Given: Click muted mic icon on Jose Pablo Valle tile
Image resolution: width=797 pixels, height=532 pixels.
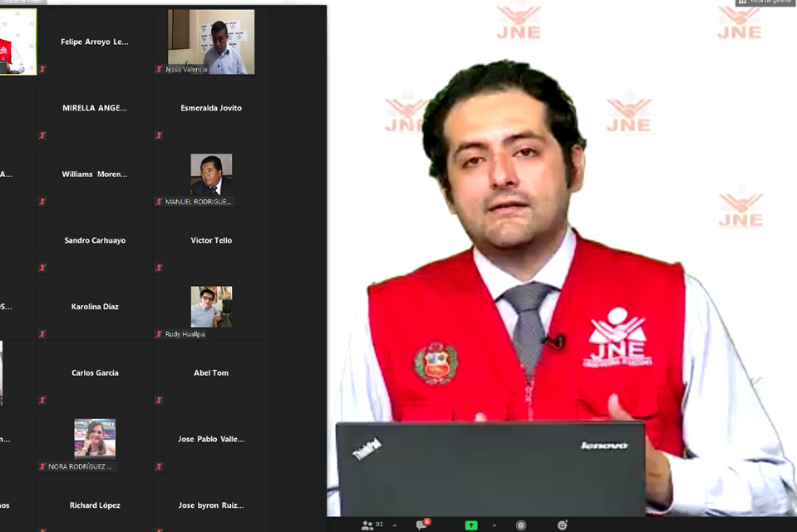Looking at the screenshot, I should pyautogui.click(x=159, y=466).
